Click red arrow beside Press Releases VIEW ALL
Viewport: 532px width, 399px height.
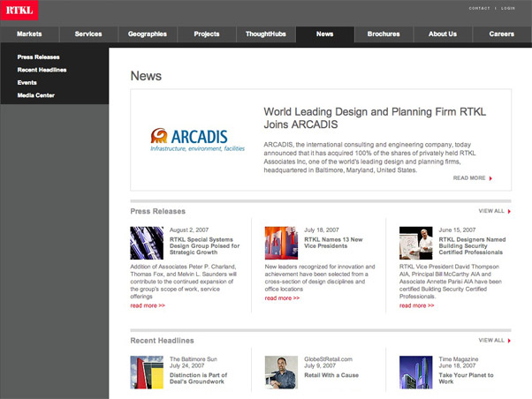[x=509, y=211]
